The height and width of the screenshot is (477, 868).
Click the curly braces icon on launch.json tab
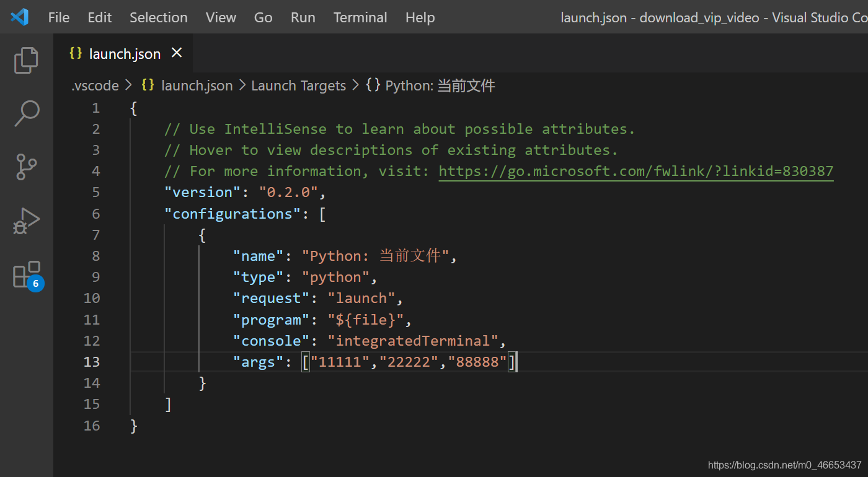coord(75,53)
